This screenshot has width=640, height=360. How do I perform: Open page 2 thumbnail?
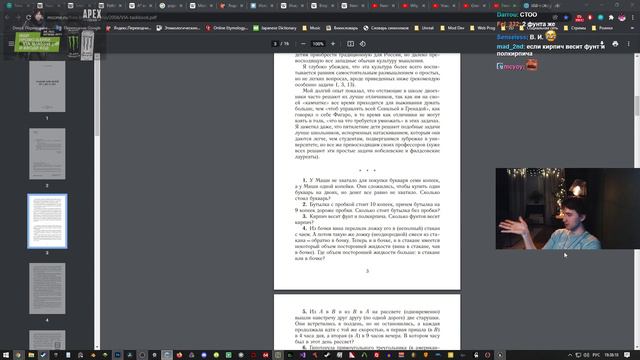pos(47,154)
